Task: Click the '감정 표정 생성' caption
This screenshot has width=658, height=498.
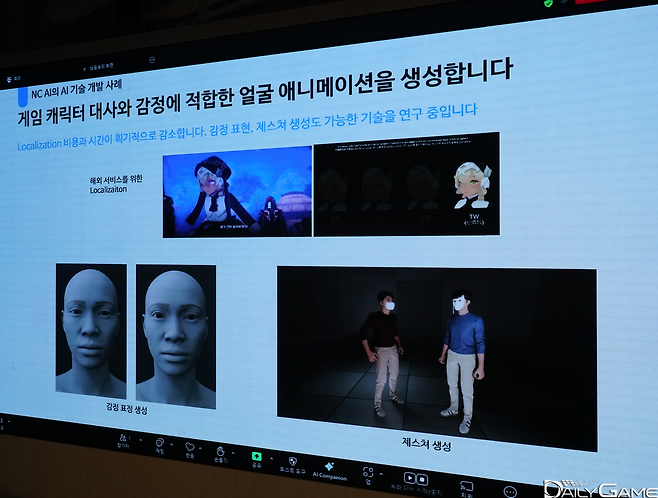Action: (127, 408)
